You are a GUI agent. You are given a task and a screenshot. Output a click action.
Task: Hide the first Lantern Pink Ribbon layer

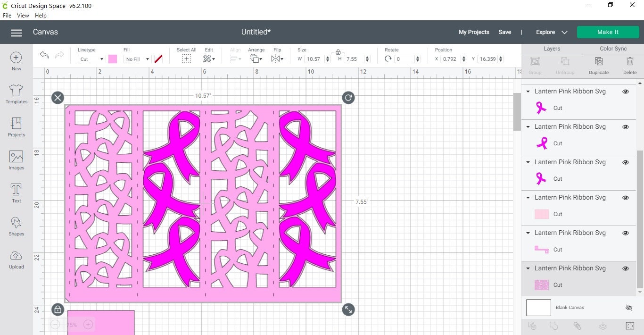tap(626, 91)
